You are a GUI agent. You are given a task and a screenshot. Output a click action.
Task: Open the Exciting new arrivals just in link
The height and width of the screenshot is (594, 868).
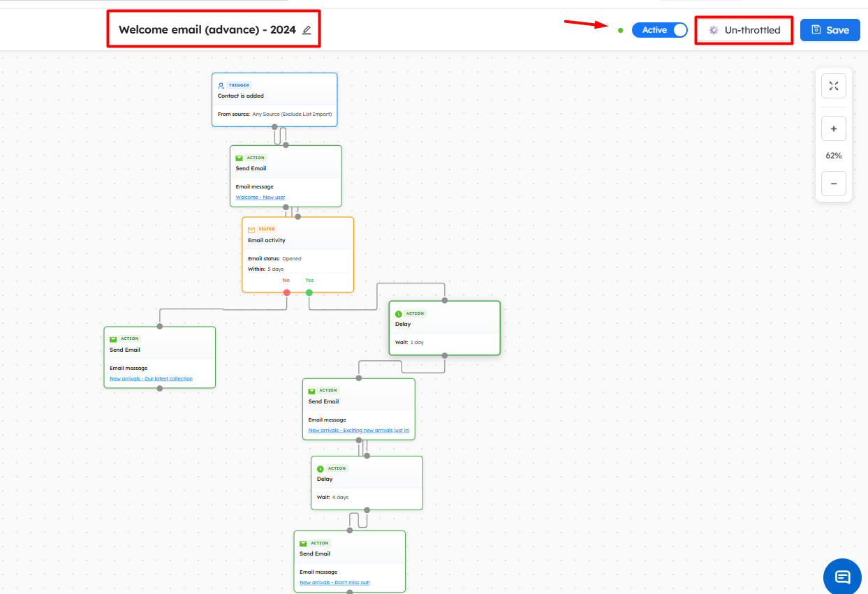click(x=358, y=431)
